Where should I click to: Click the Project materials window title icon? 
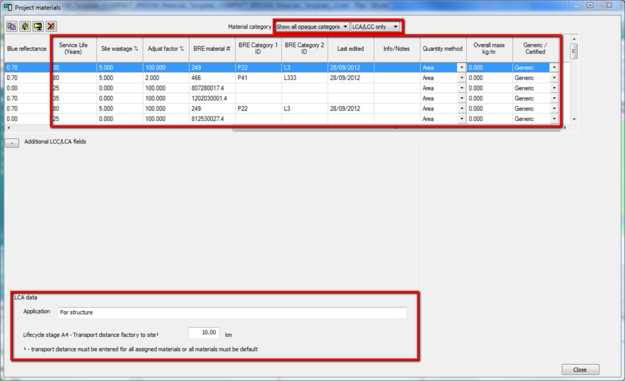(x=8, y=7)
